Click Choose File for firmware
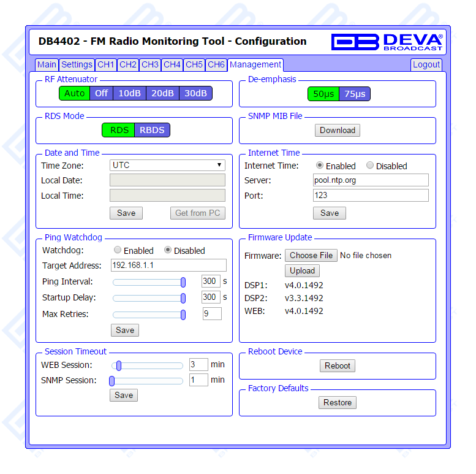This screenshot has height=474, width=476. click(x=311, y=255)
